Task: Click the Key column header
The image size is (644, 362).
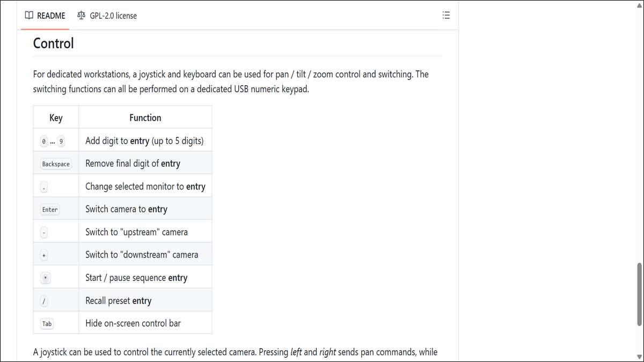Action: coord(56,117)
